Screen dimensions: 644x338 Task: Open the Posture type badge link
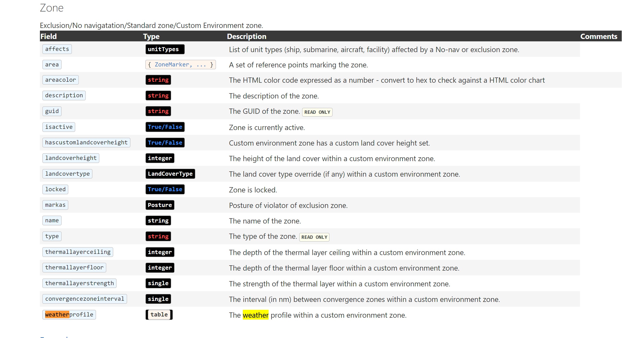159,205
